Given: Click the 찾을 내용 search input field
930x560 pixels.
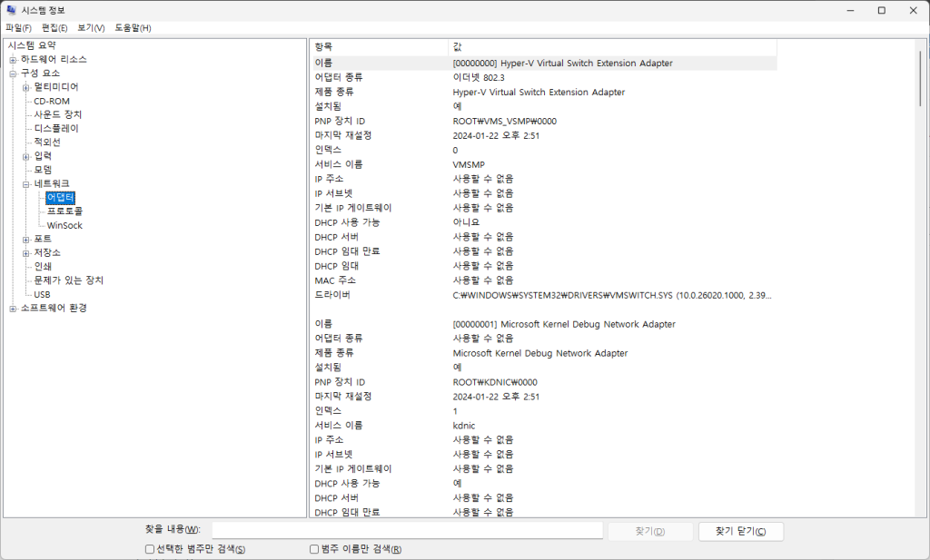Looking at the screenshot, I should 408,531.
